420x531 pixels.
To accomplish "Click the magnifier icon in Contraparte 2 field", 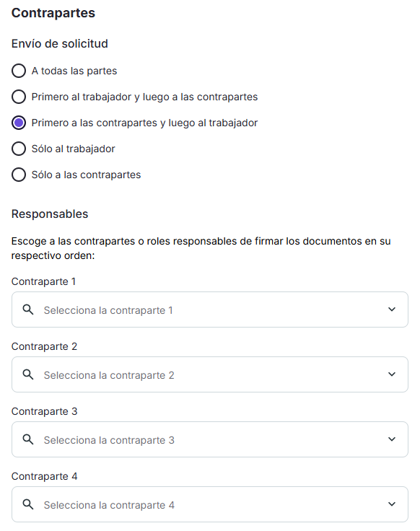I will coord(28,374).
